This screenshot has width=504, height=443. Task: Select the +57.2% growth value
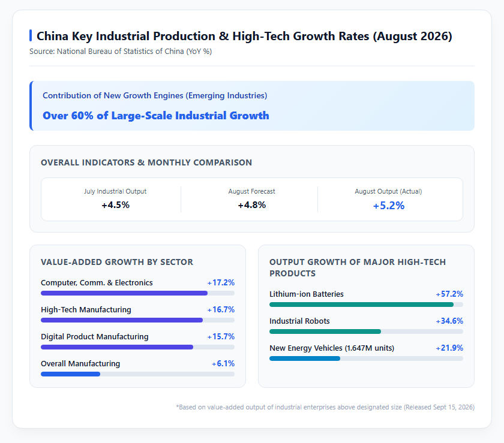click(449, 294)
